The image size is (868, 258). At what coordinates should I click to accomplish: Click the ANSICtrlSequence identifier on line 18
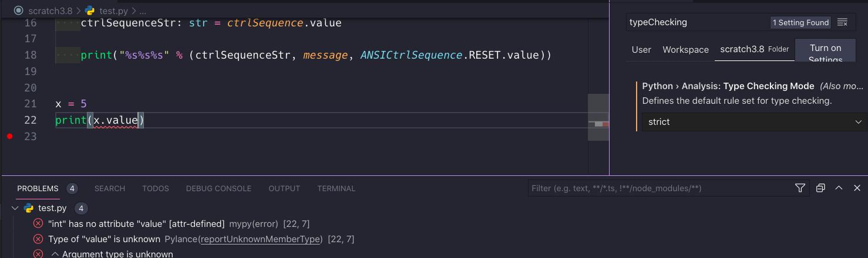point(411,55)
